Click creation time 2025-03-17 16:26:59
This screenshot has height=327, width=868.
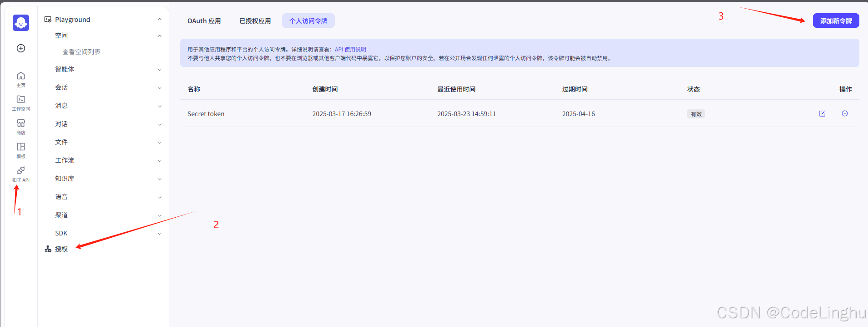tap(342, 114)
